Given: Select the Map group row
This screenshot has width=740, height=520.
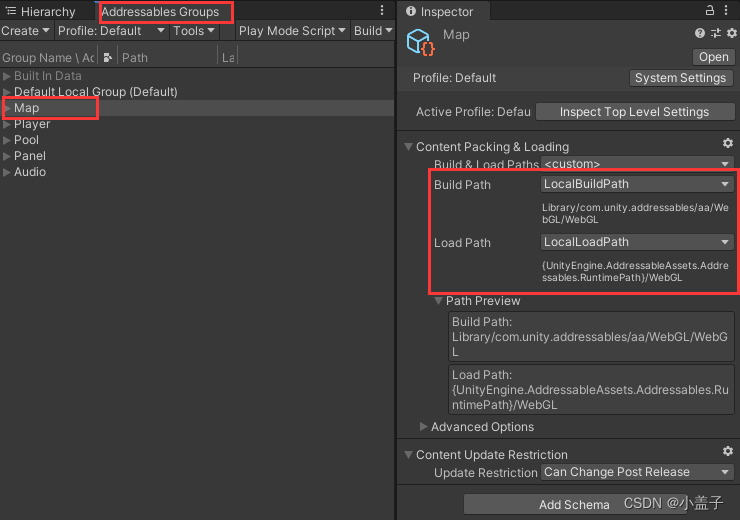Looking at the screenshot, I should point(197,108).
